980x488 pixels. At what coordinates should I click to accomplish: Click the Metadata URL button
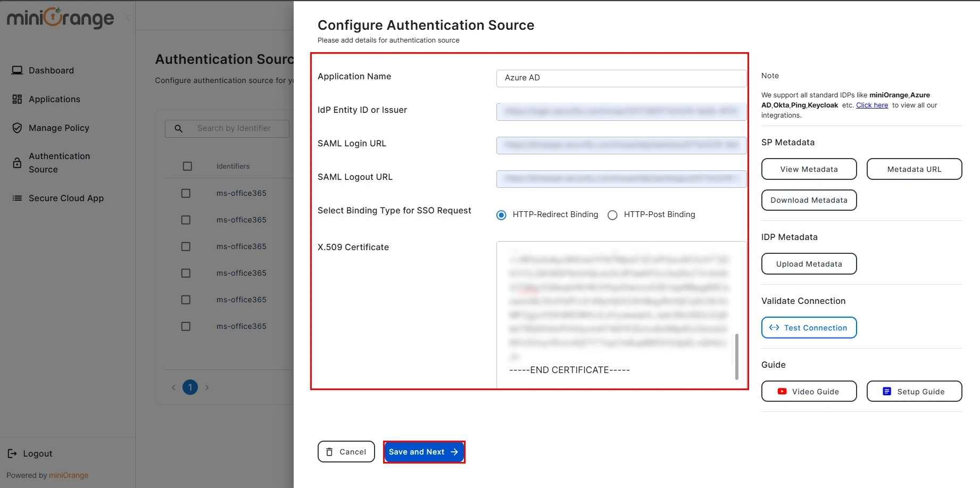[914, 169]
